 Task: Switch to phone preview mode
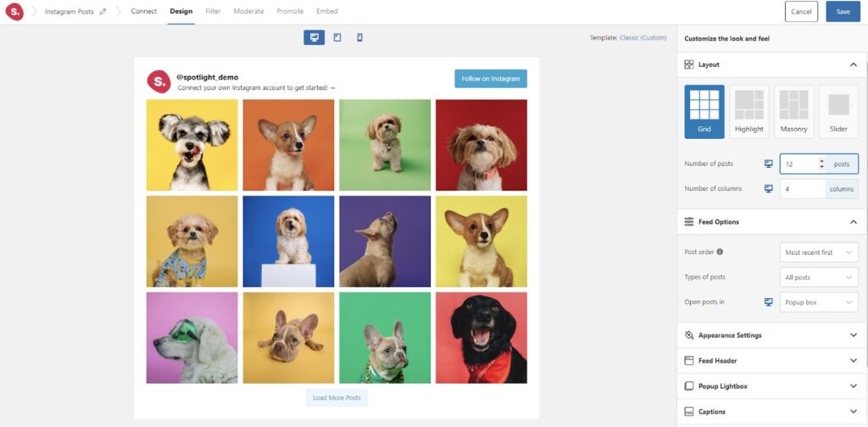(359, 37)
